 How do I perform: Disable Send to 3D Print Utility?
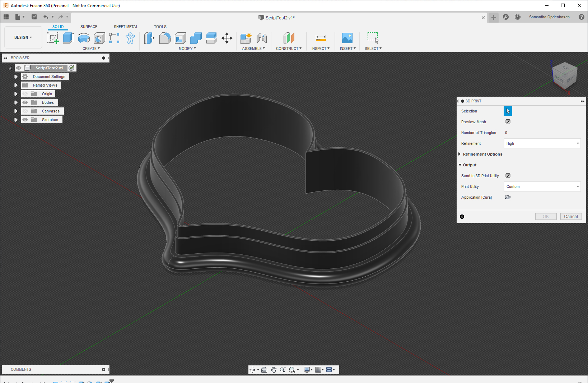coord(508,176)
